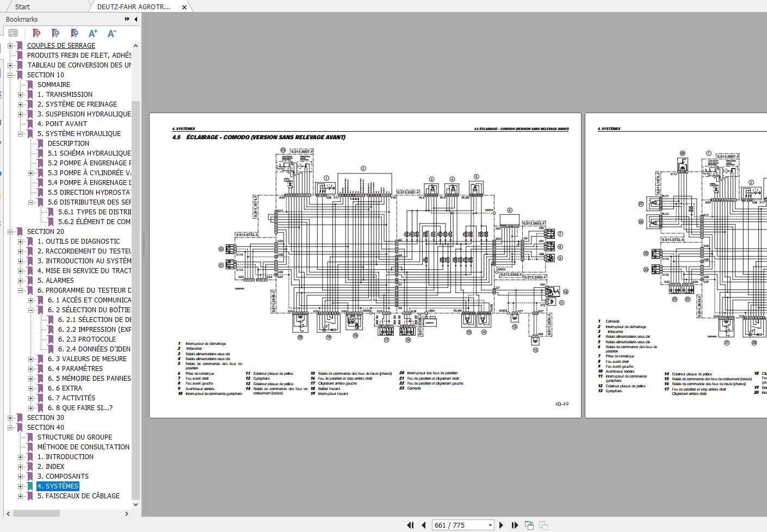Screen dimensions: 767x532
Task: Expand the SECTION 30 bookmark node
Action: coord(10,418)
